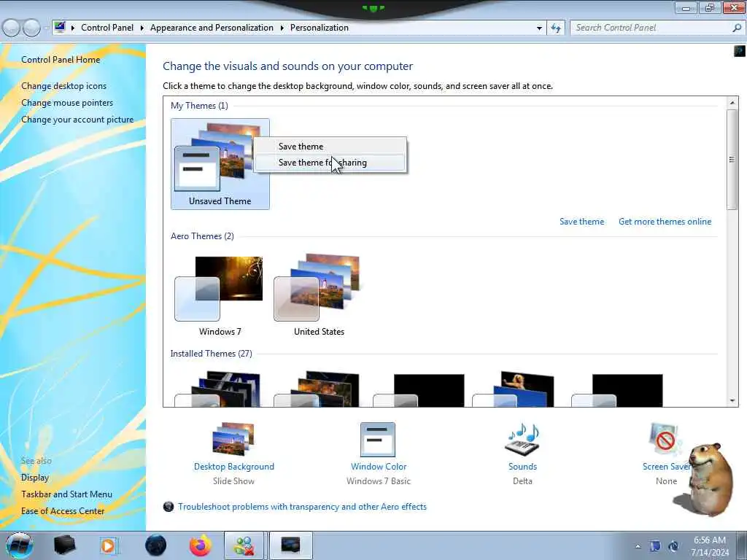Open Change mouse pointers
Viewport: 747px width, 560px height.
tap(67, 103)
